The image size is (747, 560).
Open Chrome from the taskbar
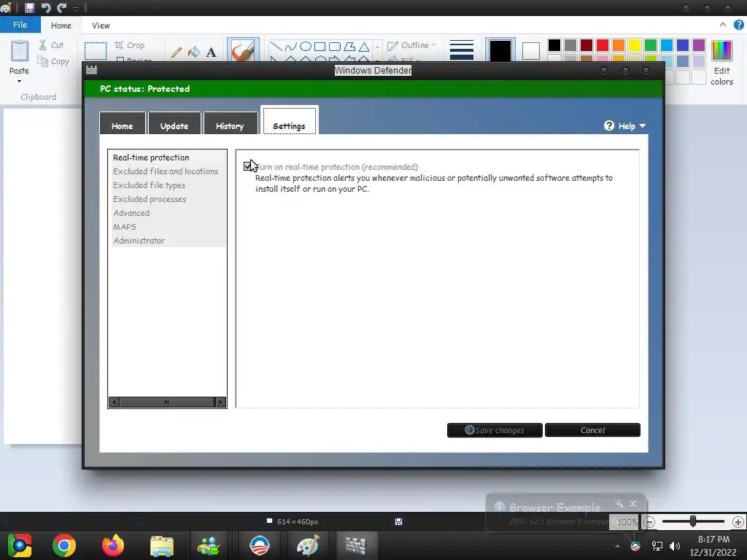tap(64, 545)
